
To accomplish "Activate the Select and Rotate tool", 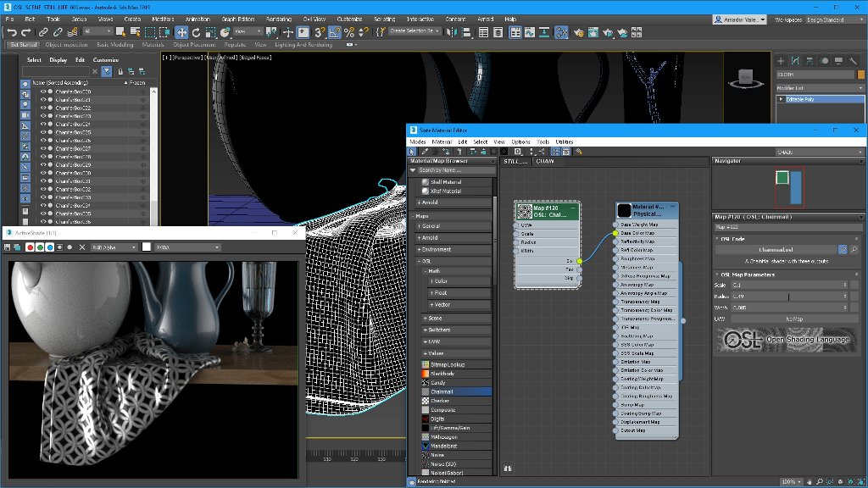I will (x=196, y=33).
